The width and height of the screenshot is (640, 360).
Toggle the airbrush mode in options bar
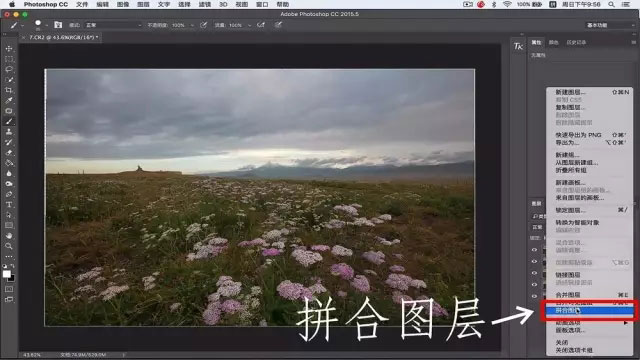pyautogui.click(x=261, y=25)
